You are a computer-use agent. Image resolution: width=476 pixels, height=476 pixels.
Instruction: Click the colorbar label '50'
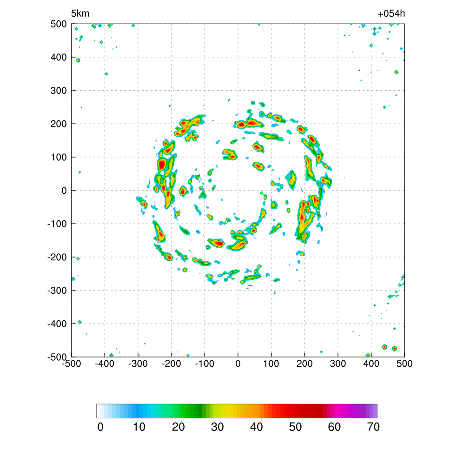[295, 427]
